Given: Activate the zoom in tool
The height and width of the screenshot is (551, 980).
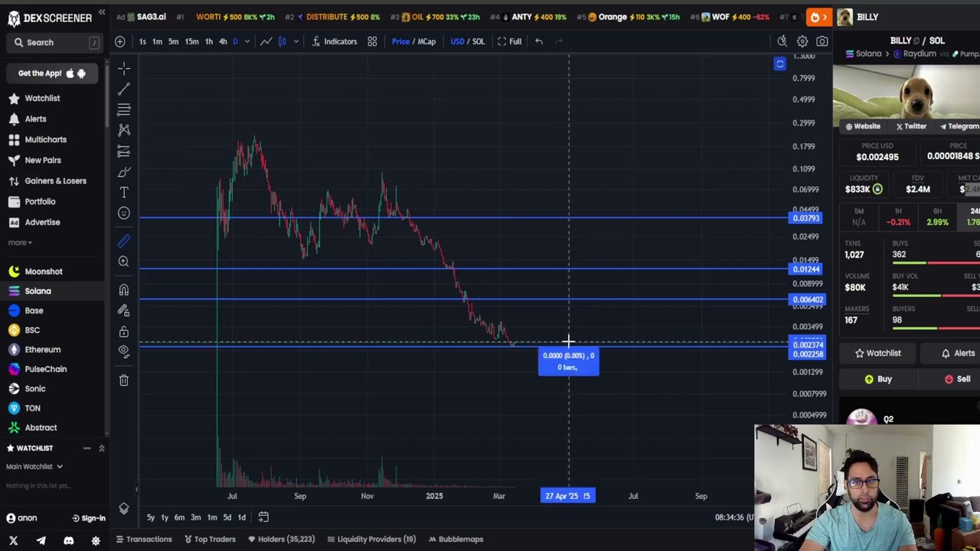Looking at the screenshot, I should pos(124,262).
